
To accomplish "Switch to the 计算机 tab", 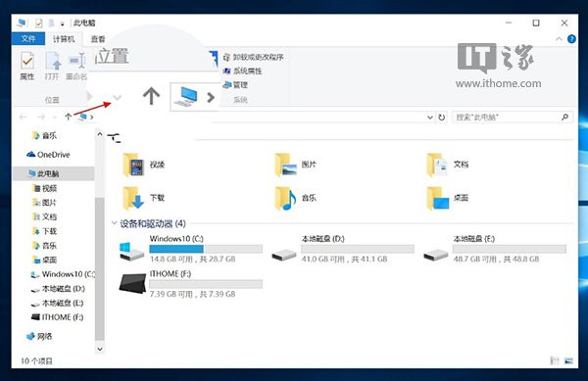I will [64, 39].
